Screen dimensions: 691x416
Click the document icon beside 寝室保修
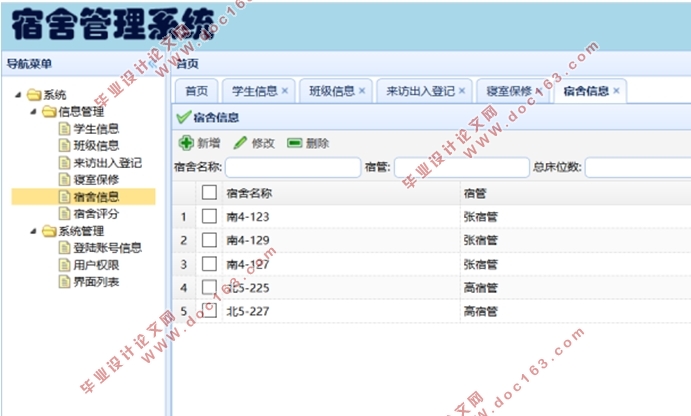click(x=64, y=179)
